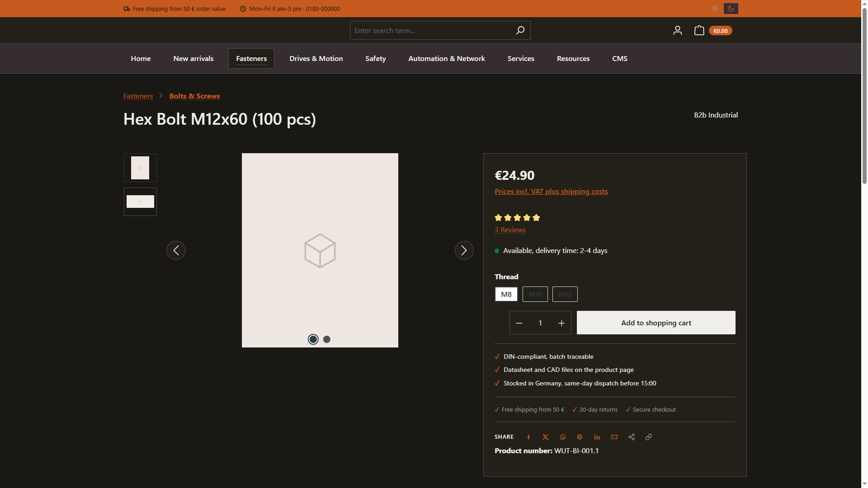Share product on Pinterest

click(x=580, y=437)
